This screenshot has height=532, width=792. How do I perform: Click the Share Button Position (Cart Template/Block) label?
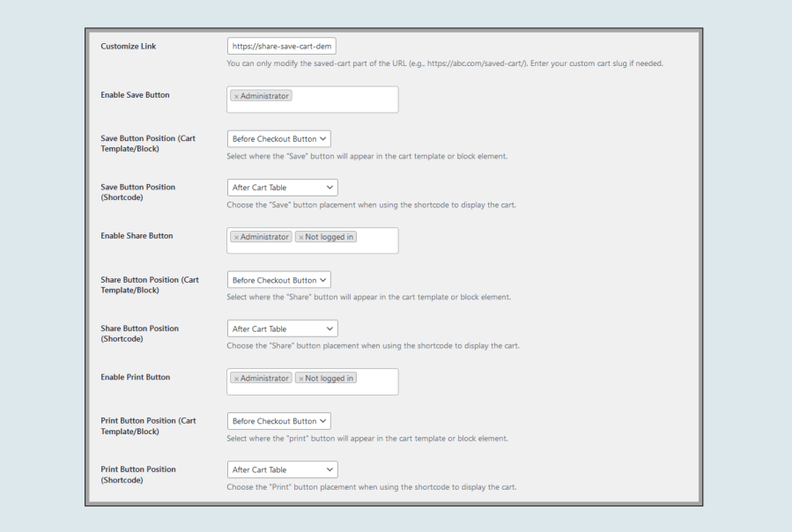[x=150, y=285]
